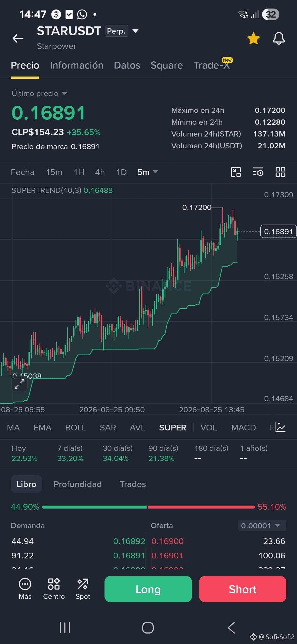Toggle the SAR indicator
The width and height of the screenshot is (297, 644).
(108, 427)
